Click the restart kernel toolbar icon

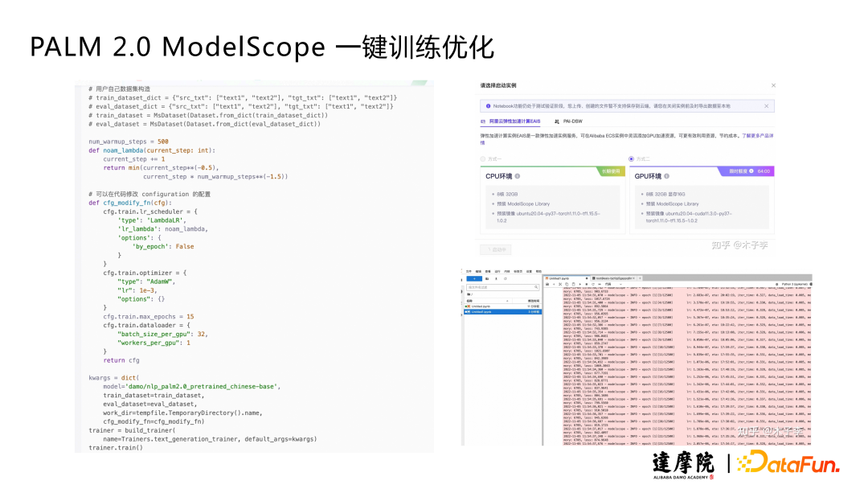593,284
